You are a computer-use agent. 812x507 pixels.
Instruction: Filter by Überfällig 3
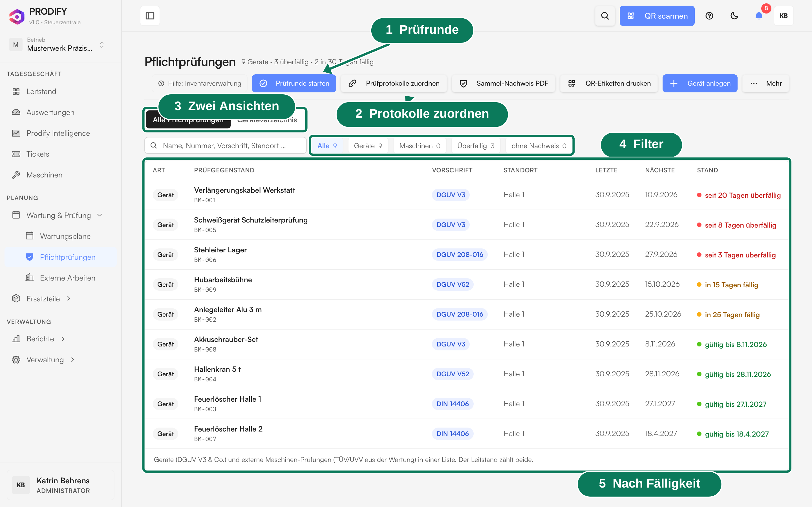pos(475,146)
